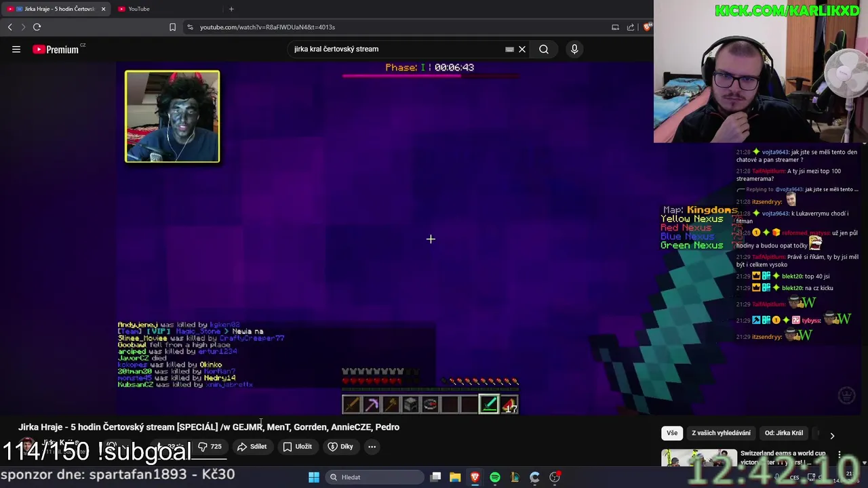868x488 pixels.
Task: Open League of Legends taskbar icon
Action: 515,477
